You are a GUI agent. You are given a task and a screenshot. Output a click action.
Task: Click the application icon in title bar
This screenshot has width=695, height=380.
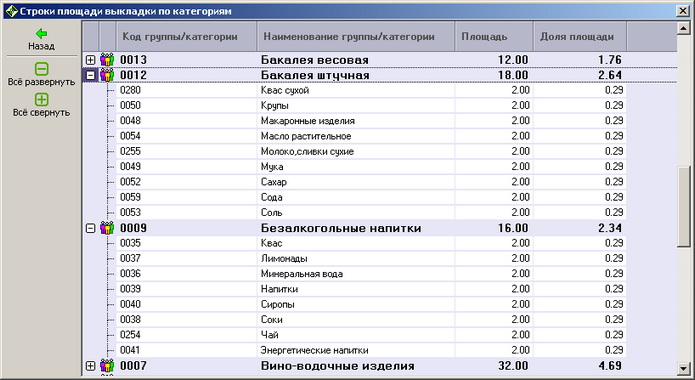point(12,11)
